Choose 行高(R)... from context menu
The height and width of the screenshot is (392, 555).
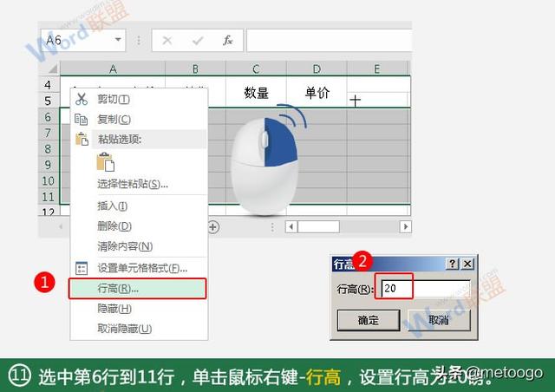click(137, 289)
